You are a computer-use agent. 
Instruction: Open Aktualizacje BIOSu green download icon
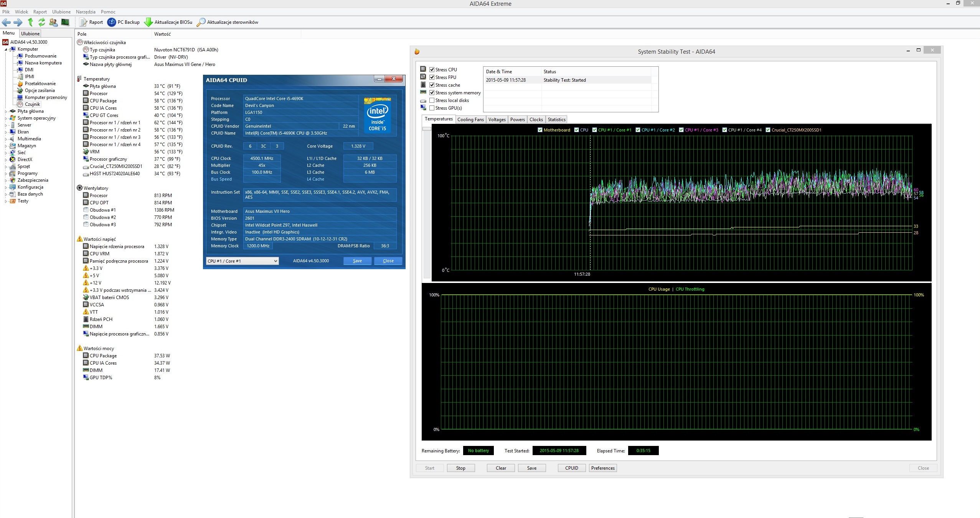[148, 22]
